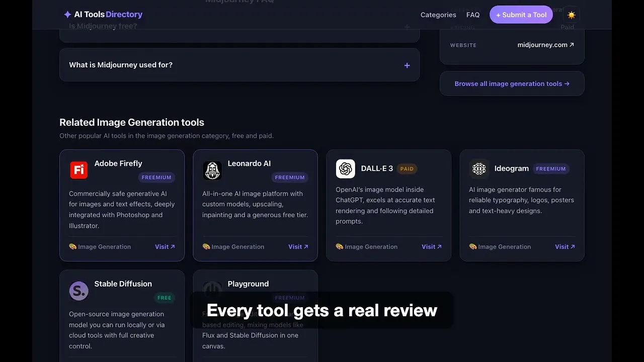
Task: Click Browse all image generation tools
Action: (512, 83)
